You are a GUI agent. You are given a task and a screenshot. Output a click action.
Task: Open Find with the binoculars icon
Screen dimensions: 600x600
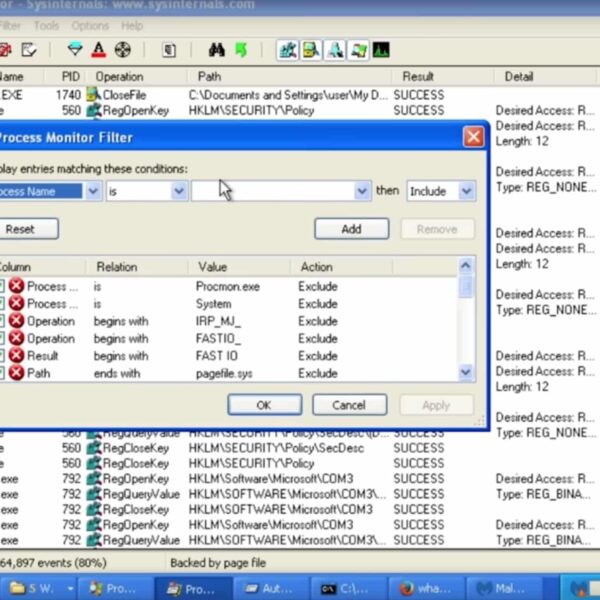click(x=217, y=50)
